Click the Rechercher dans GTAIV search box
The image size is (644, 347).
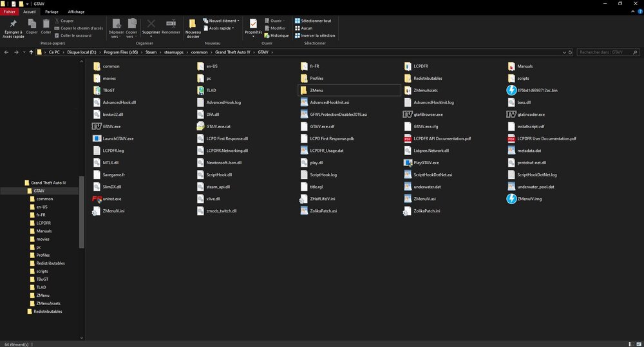tap(607, 52)
